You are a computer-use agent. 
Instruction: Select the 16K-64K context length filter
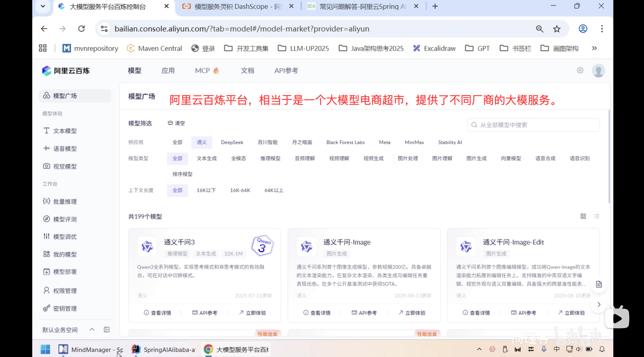(240, 190)
